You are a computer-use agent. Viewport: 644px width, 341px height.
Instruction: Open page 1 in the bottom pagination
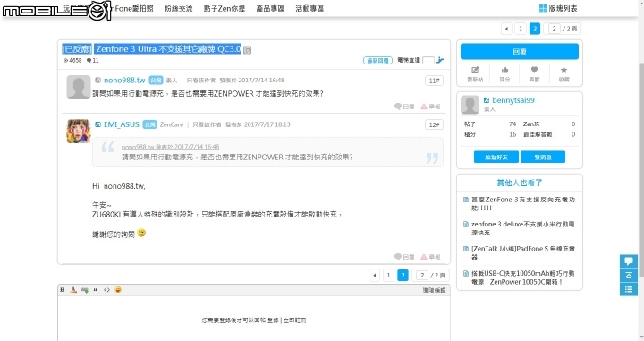[x=388, y=276]
